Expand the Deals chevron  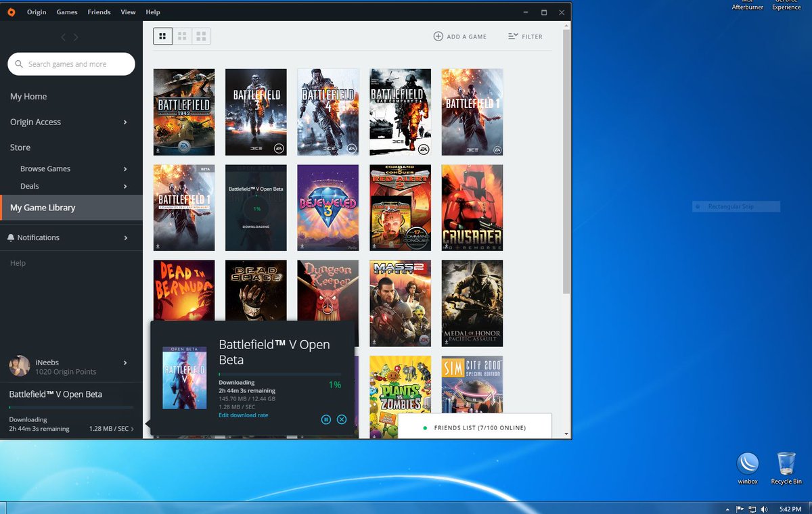[x=125, y=186]
